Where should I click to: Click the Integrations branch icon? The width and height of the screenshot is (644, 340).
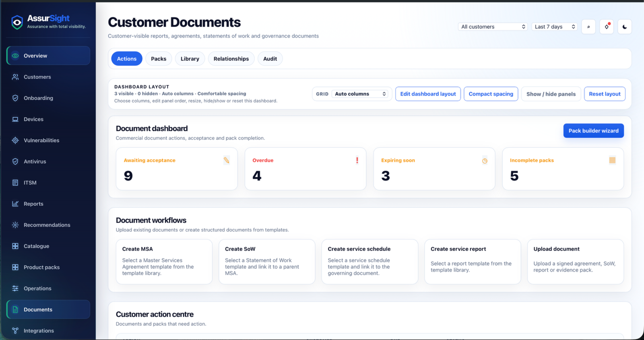15,331
